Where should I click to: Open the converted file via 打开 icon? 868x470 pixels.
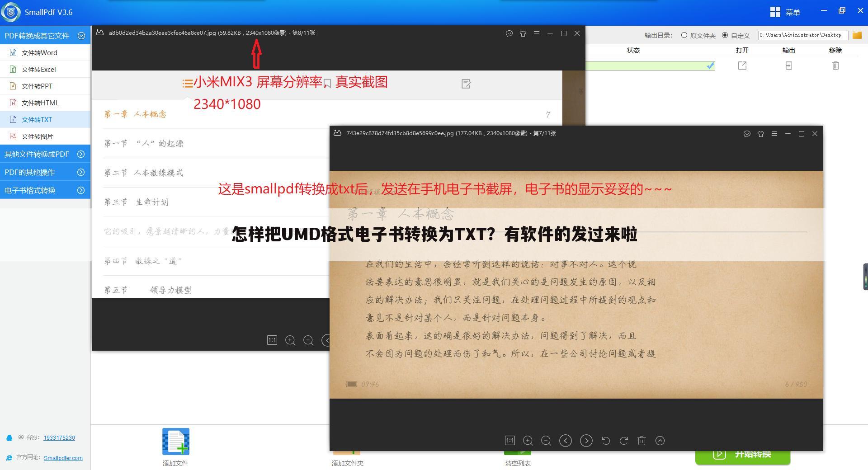click(x=742, y=66)
